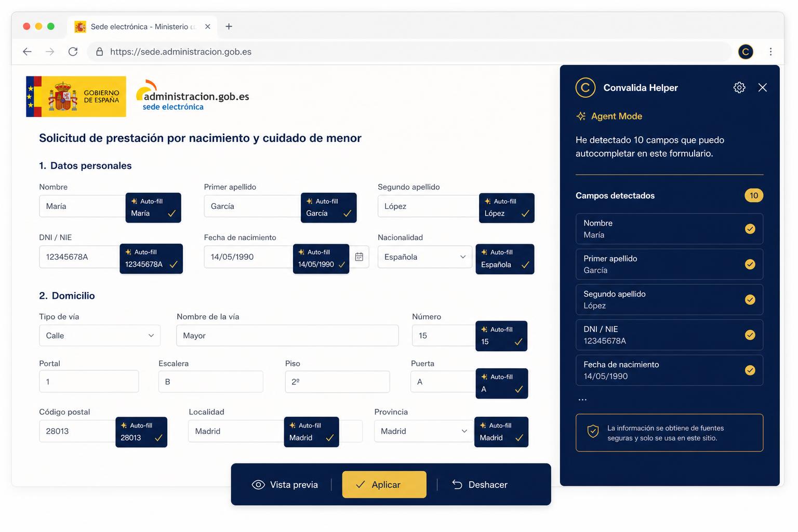
Task: Click the Gobierno de España logo
Action: coord(76,97)
